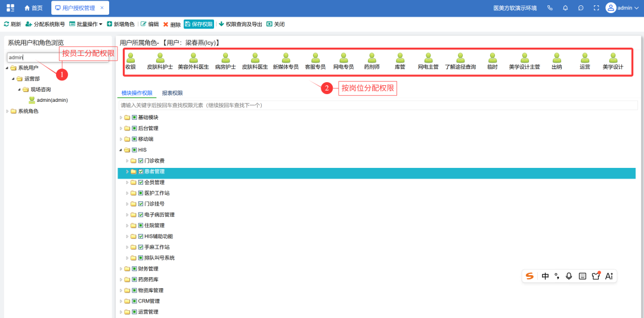The width and height of the screenshot is (644, 318).
Task: Open the 批量操作 dropdown
Action: (x=86, y=24)
